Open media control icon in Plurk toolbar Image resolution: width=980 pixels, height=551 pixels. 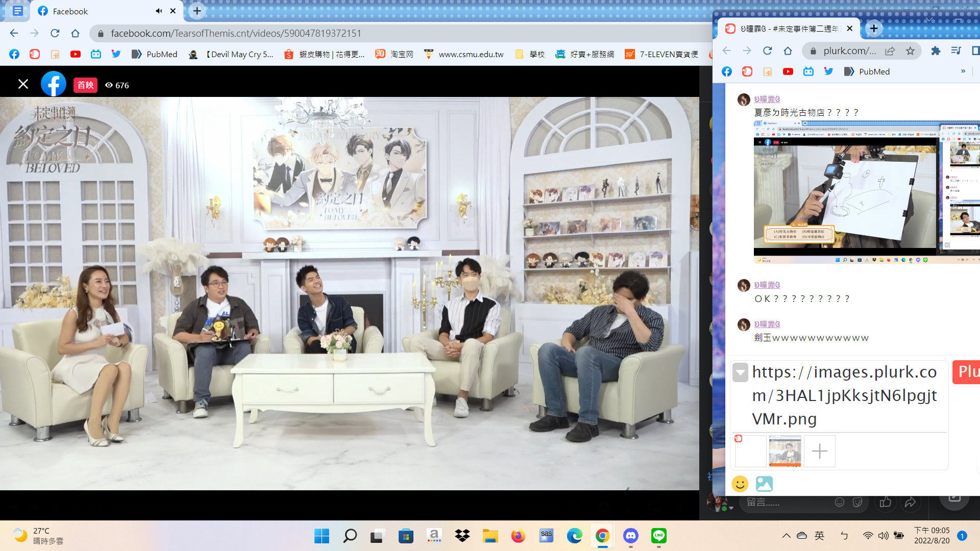tap(956, 51)
